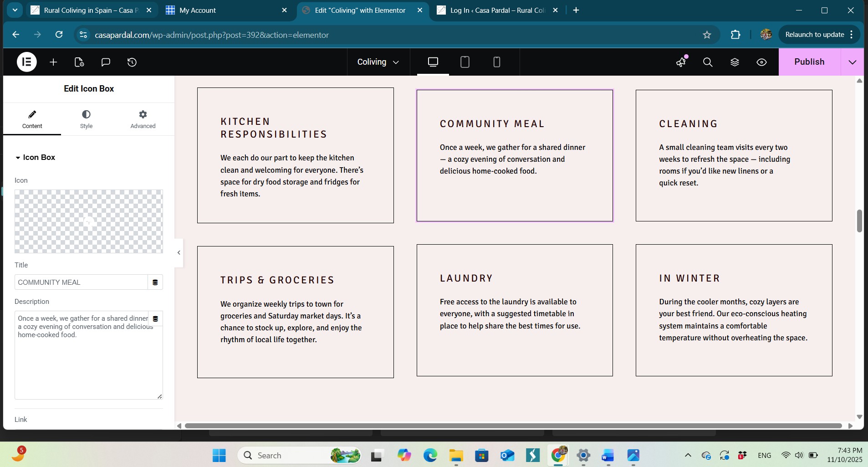Screen dimensions: 868x467
Task: Open the Finder search icon
Action: pyautogui.click(x=708, y=62)
